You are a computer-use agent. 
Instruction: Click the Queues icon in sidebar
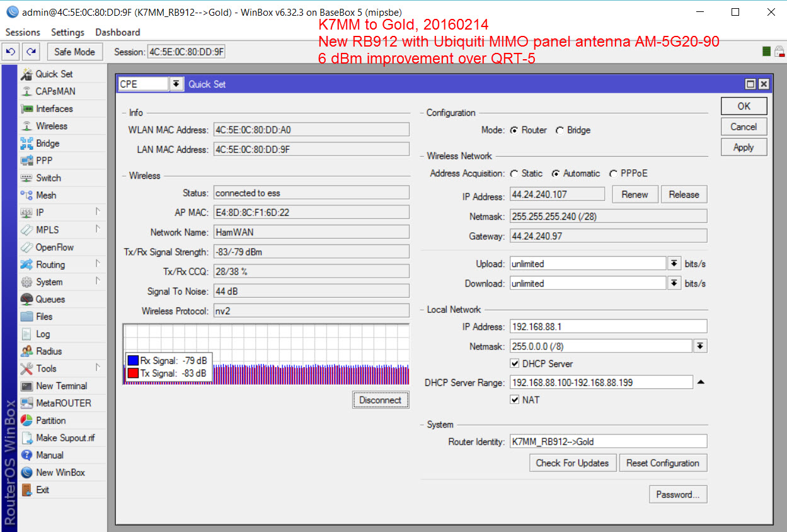(x=26, y=299)
